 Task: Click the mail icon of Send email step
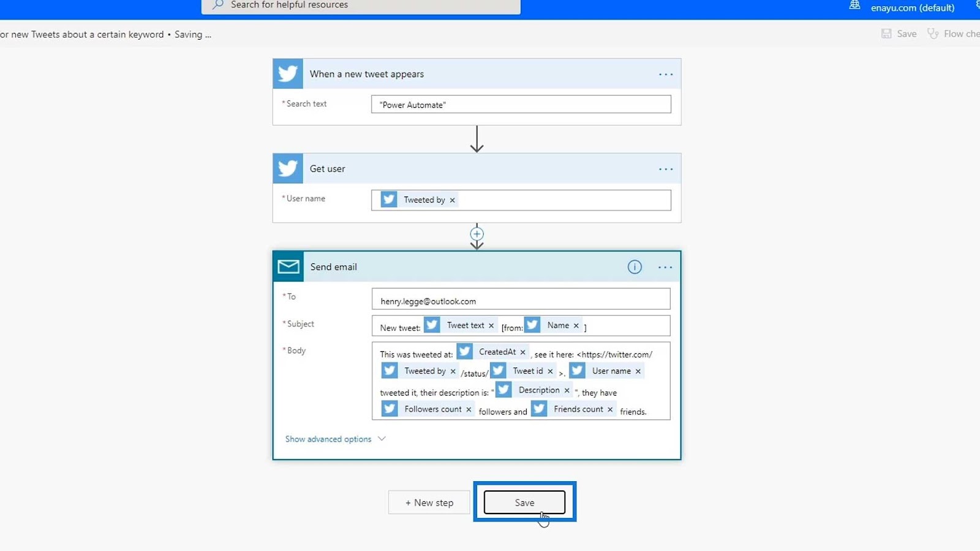[x=288, y=267]
